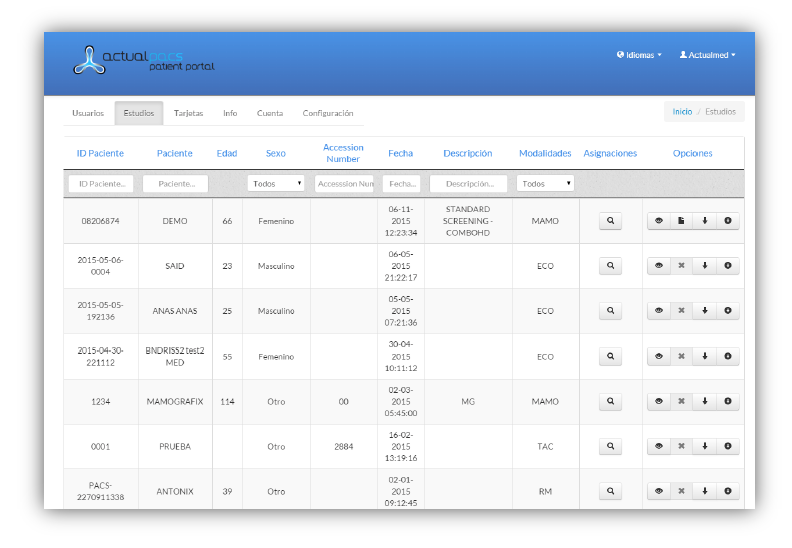792x548 pixels.
Task: Sort by Descripción column header
Action: (x=468, y=153)
